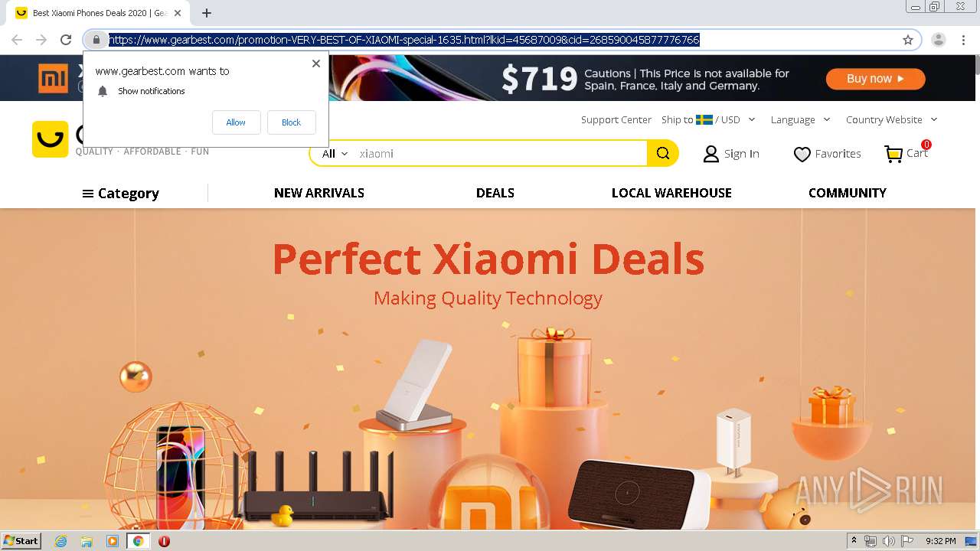Expand the Language dropdown

800,119
